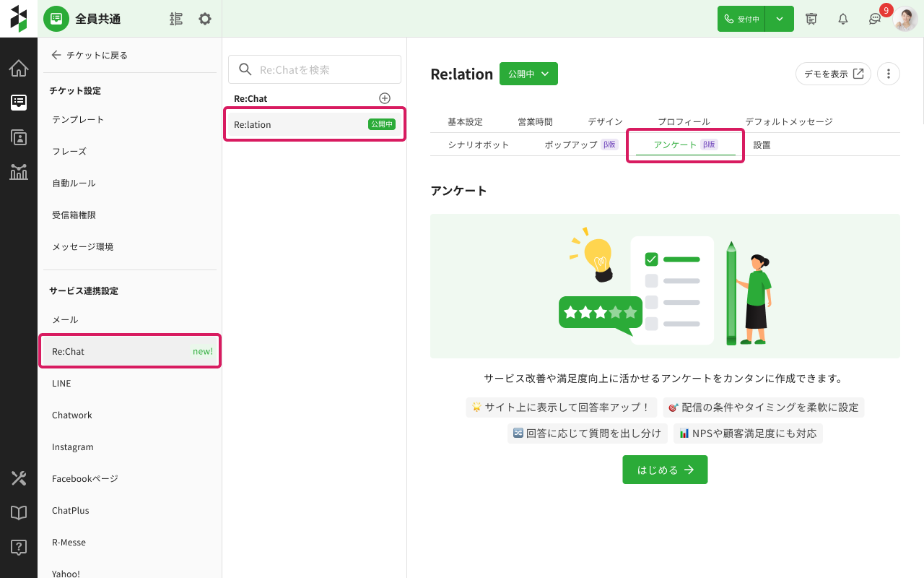Image resolution: width=924 pixels, height=578 pixels.
Task: Switch to ポップアップ tab
Action: pyautogui.click(x=581, y=144)
